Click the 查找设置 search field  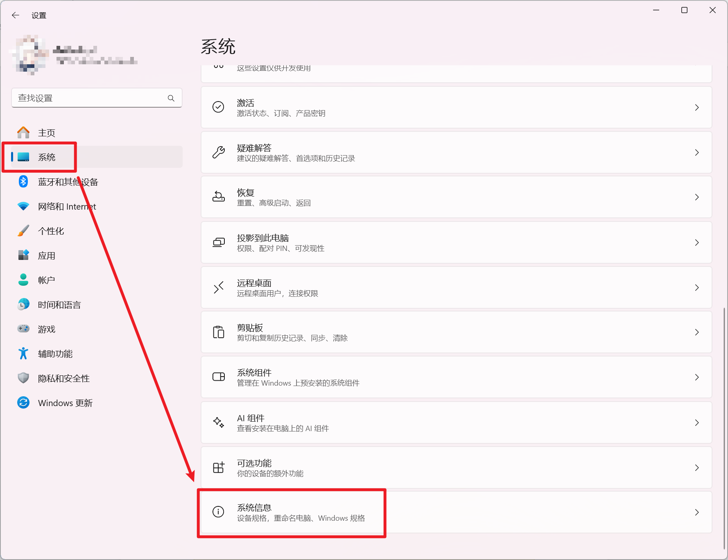(x=97, y=98)
